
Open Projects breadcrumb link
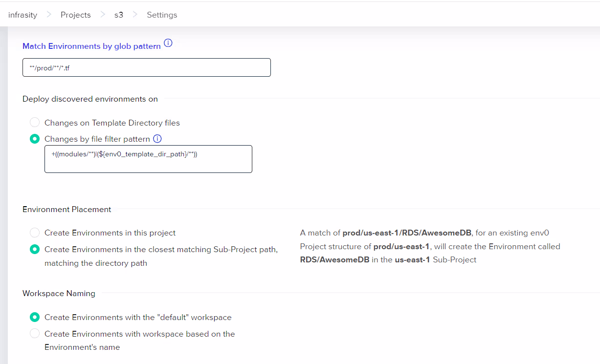point(76,15)
